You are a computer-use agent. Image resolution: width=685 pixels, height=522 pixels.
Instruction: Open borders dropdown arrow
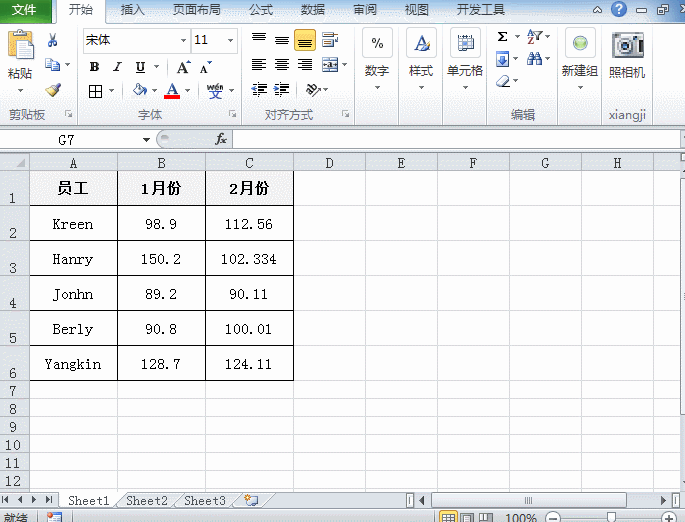coord(111,91)
